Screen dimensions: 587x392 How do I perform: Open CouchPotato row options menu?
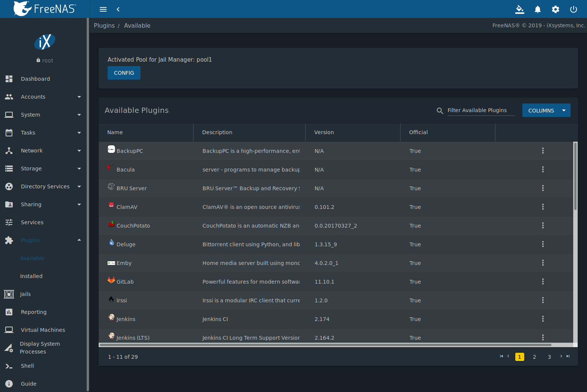point(543,225)
